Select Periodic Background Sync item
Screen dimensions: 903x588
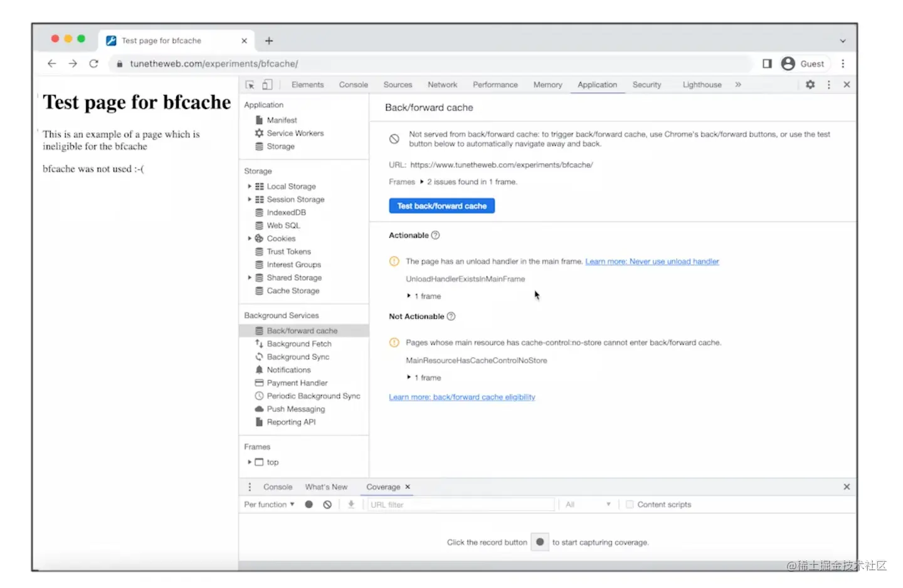[x=313, y=396]
